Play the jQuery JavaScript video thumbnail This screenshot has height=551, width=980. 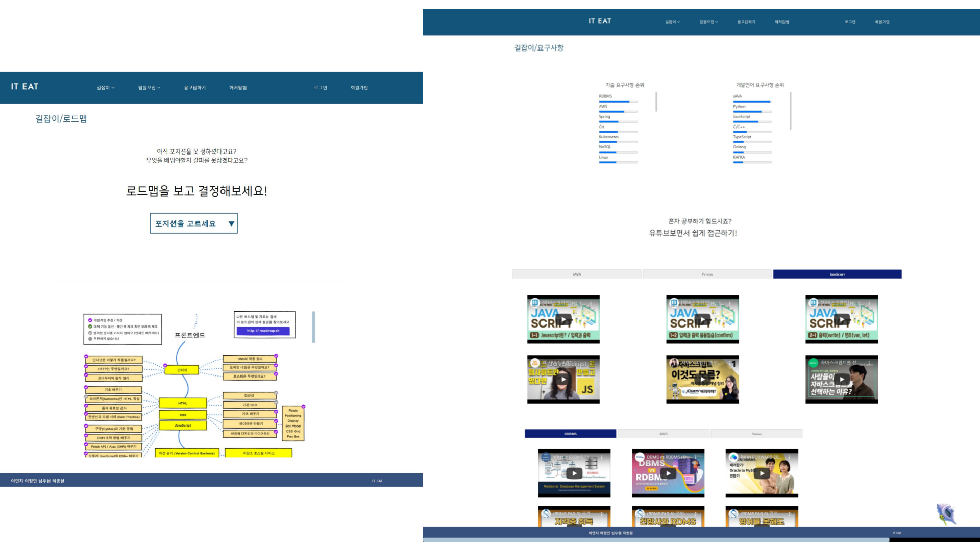coord(703,379)
